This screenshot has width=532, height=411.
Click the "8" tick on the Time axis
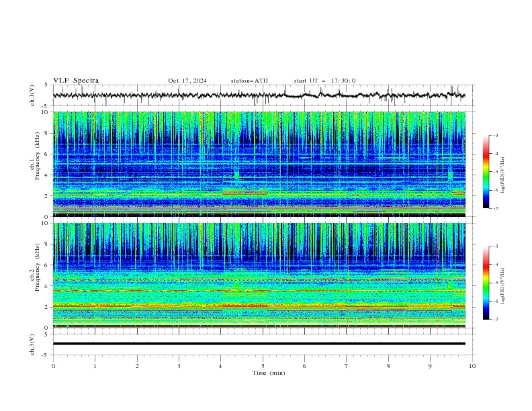(388, 366)
